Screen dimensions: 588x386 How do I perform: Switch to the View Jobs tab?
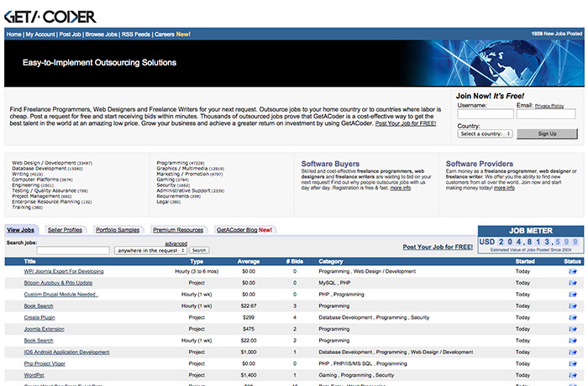coord(21,230)
